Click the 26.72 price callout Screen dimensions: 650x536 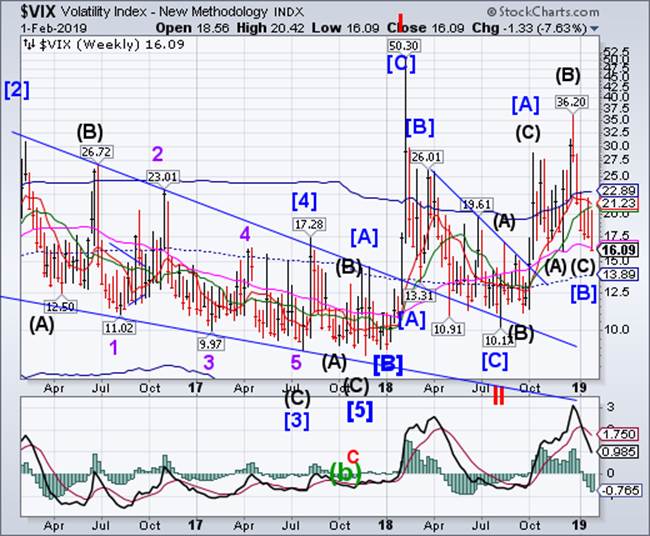click(x=96, y=152)
